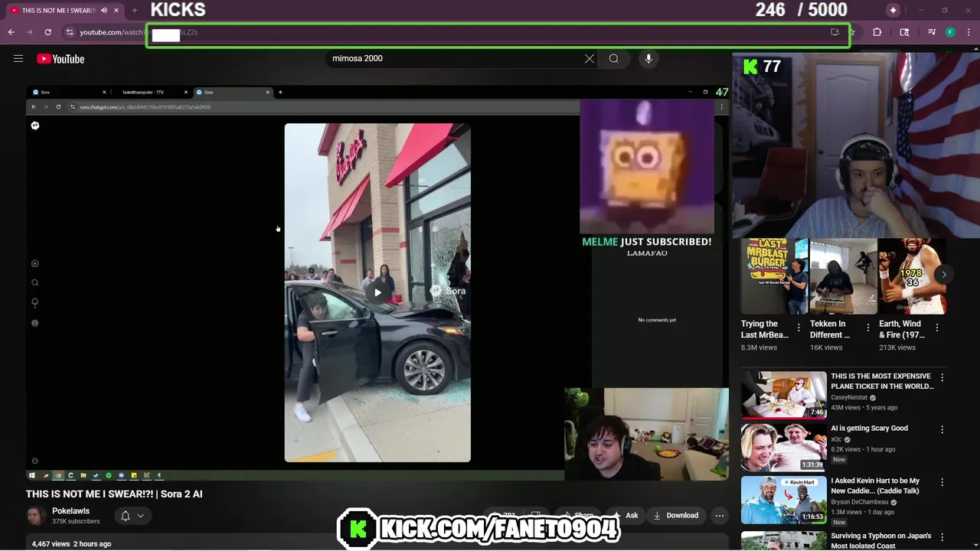Open the YouTube guide hamburger menu
The height and width of the screenshot is (551, 980).
[x=18, y=58]
